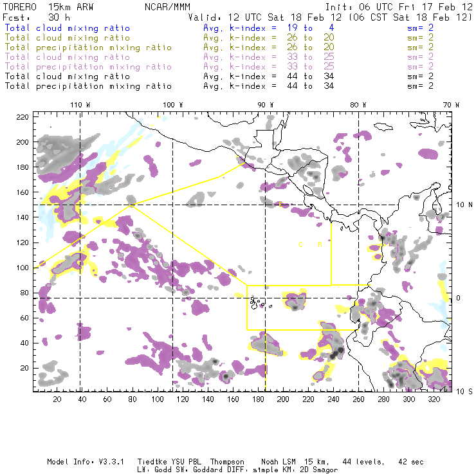The image size is (476, 476).
Task: Click the "220" tick label on vertical axis
Action: point(23,117)
